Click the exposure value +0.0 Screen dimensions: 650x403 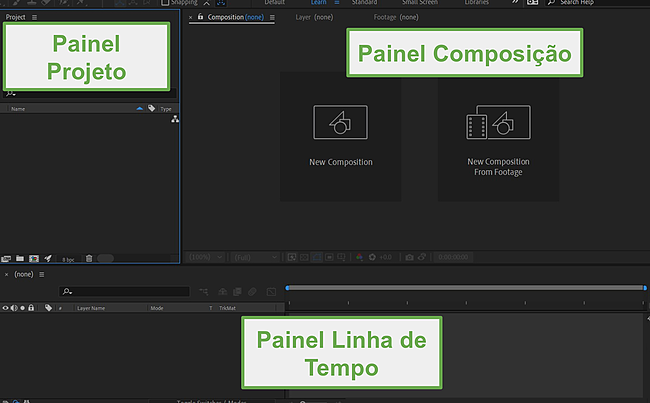(386, 257)
